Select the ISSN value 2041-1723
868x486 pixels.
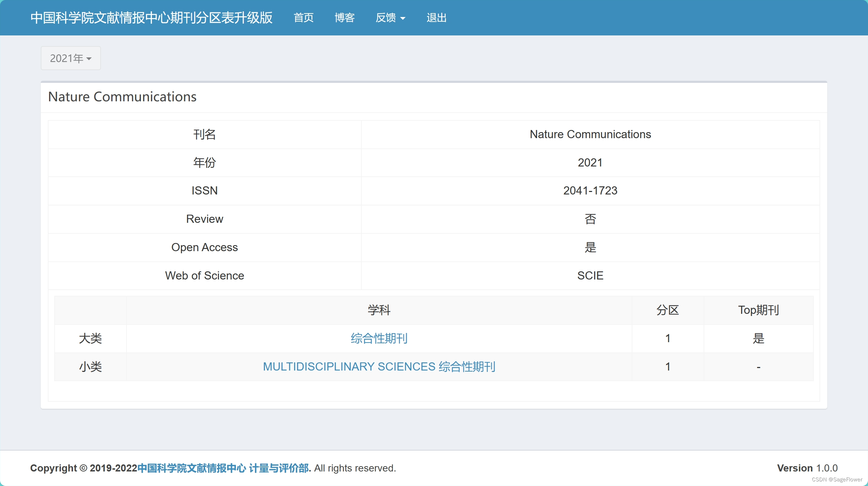(590, 191)
